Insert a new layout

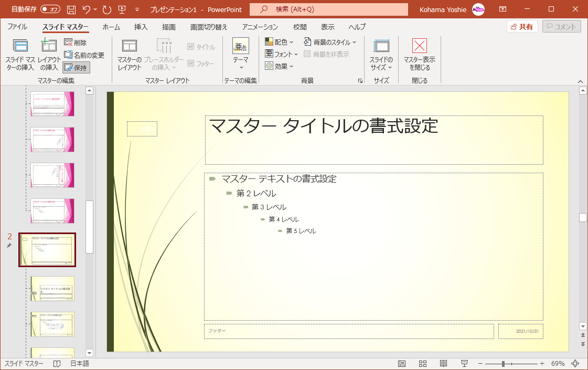click(x=49, y=55)
